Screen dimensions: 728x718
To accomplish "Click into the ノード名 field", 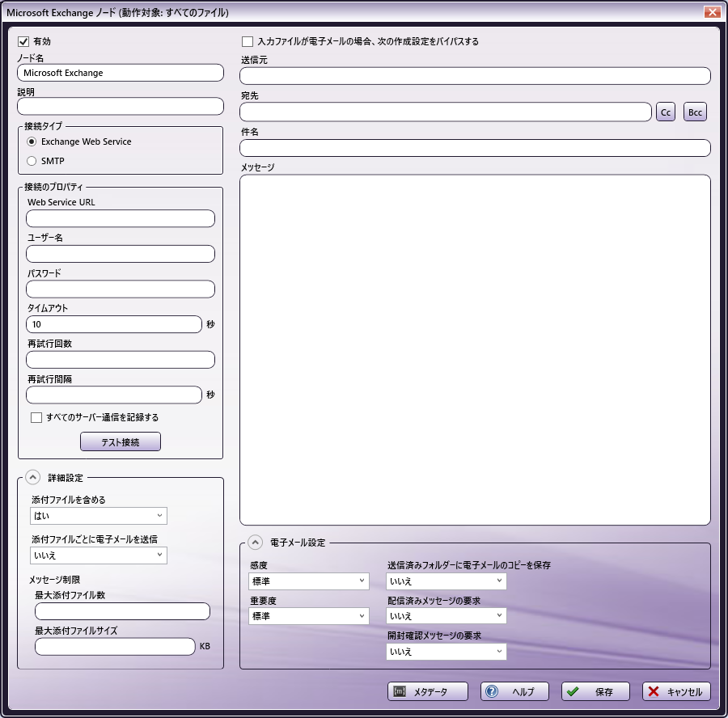I will [121, 73].
